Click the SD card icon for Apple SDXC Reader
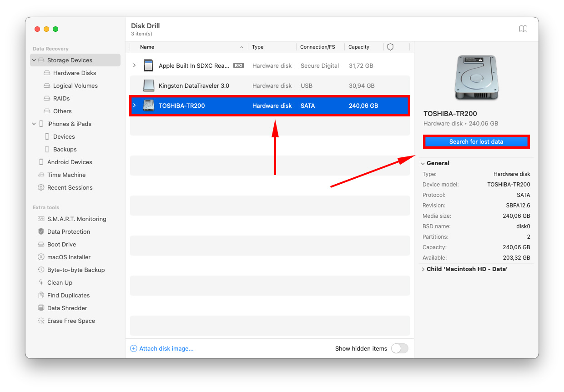 coord(148,65)
